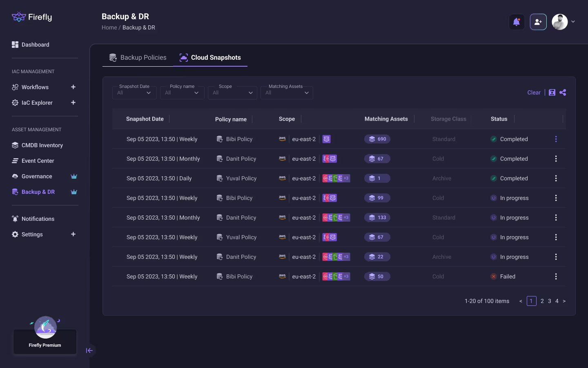
Task: Click the save filter icon
Action: coord(552,92)
